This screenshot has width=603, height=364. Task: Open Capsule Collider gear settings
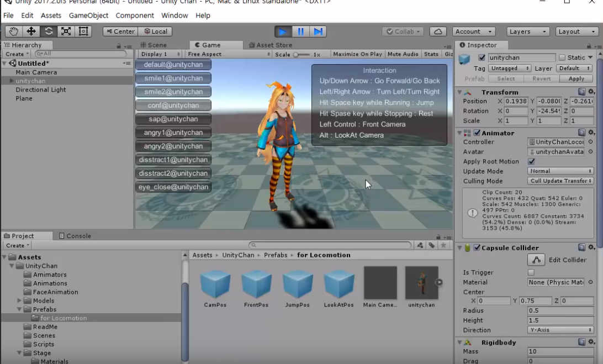591,247
